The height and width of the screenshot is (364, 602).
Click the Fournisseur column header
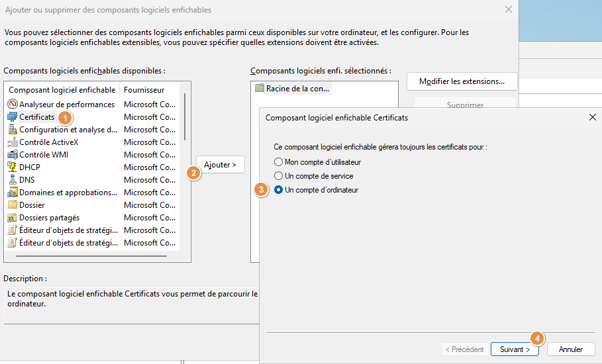tap(144, 90)
